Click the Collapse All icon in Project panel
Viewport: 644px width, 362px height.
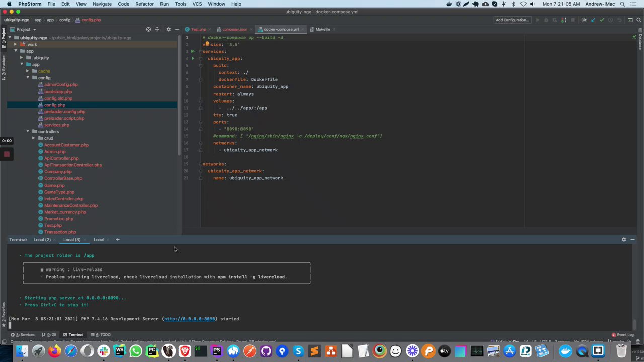point(157,29)
